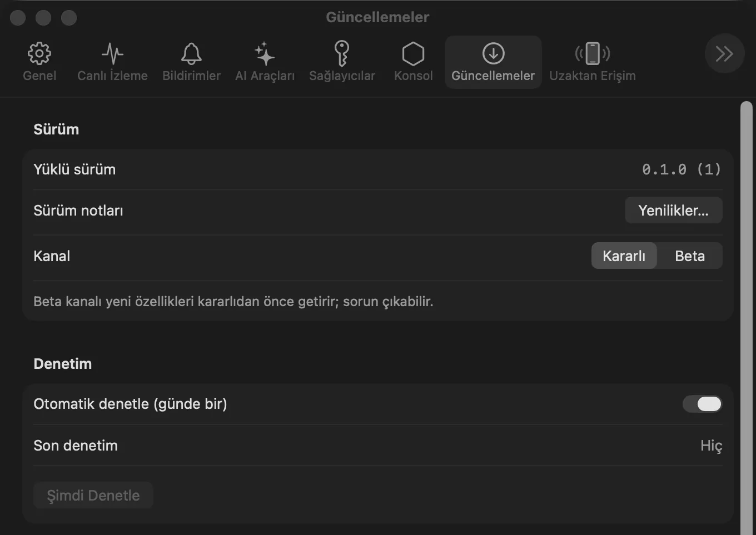The image size is (756, 535).
Task: Click the Yenilikler... button
Action: point(673,210)
